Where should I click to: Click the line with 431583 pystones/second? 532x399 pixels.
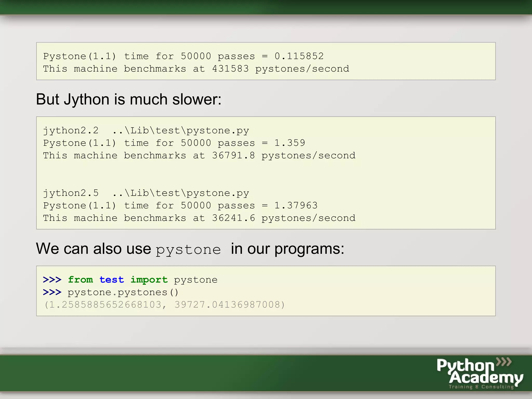196,69
